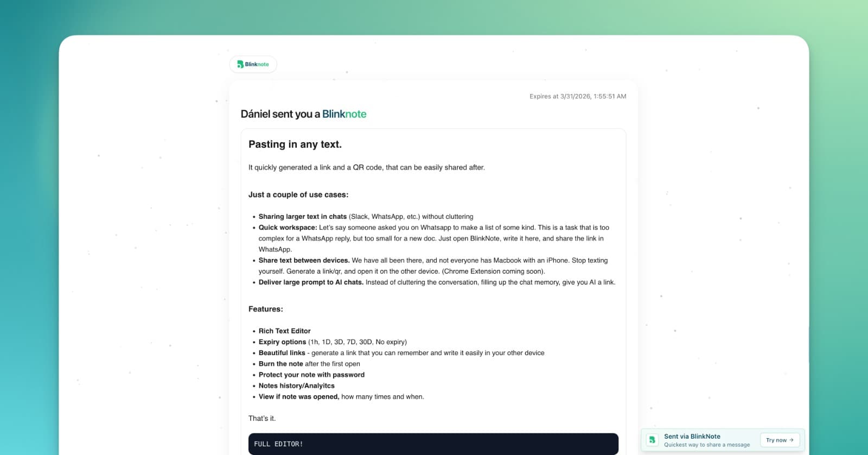Click the Notes history/Analyitcs bullet item
The width and height of the screenshot is (868, 455).
pyautogui.click(x=296, y=386)
